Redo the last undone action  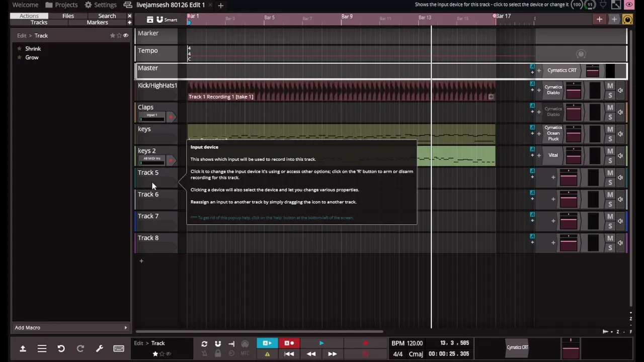[x=80, y=348]
